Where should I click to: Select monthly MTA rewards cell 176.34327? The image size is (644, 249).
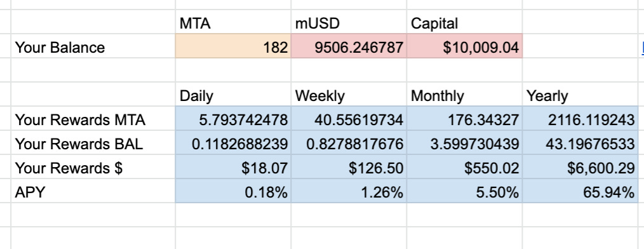[464, 119]
